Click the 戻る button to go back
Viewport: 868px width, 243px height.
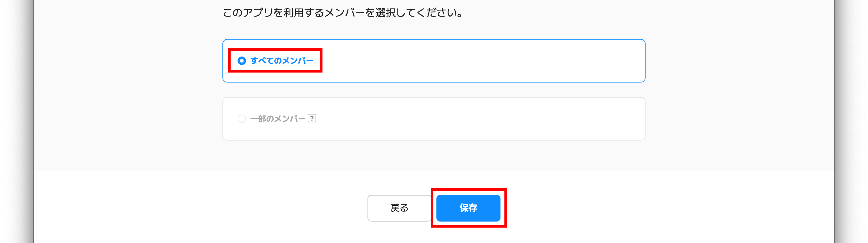pyautogui.click(x=399, y=208)
